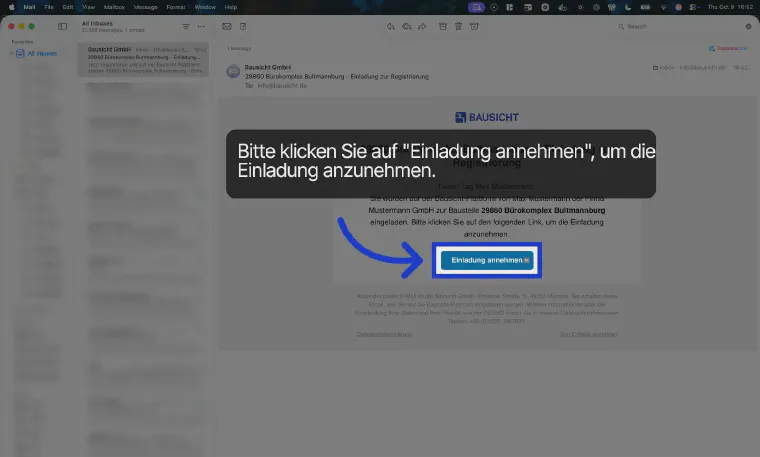Click the Von E-Mails abmelden link
Image resolution: width=760 pixels, height=457 pixels.
pos(588,334)
